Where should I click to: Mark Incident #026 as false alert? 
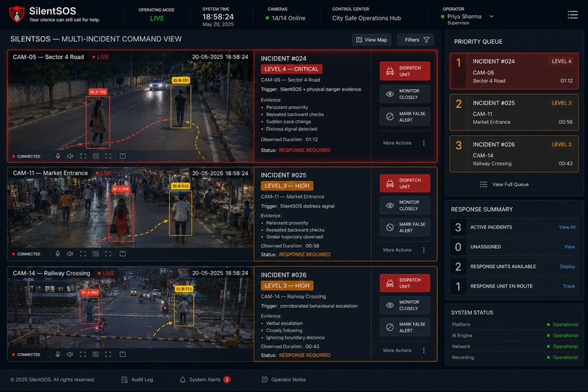(x=405, y=327)
